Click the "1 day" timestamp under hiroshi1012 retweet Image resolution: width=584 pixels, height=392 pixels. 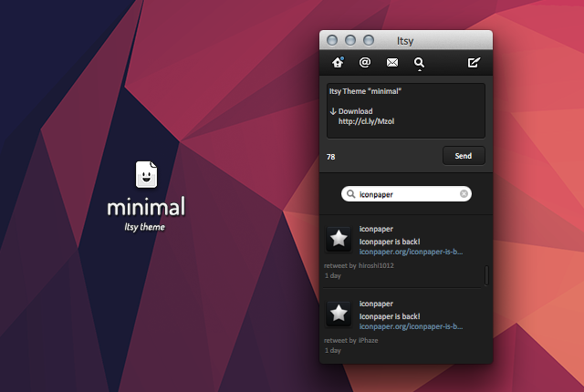click(x=332, y=275)
